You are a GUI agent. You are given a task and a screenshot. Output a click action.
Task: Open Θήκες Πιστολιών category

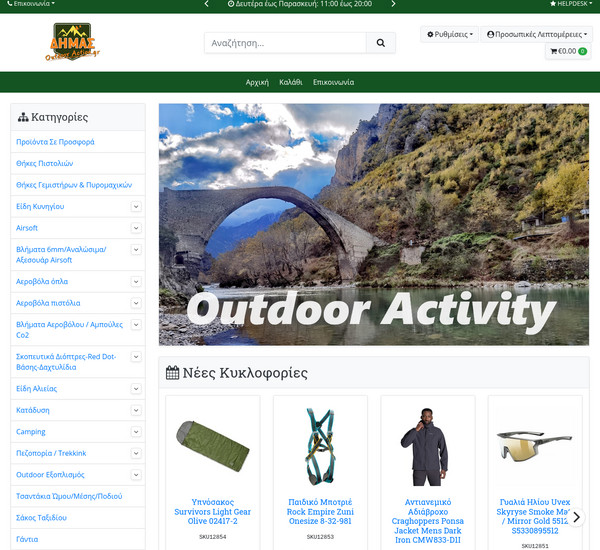coord(44,163)
